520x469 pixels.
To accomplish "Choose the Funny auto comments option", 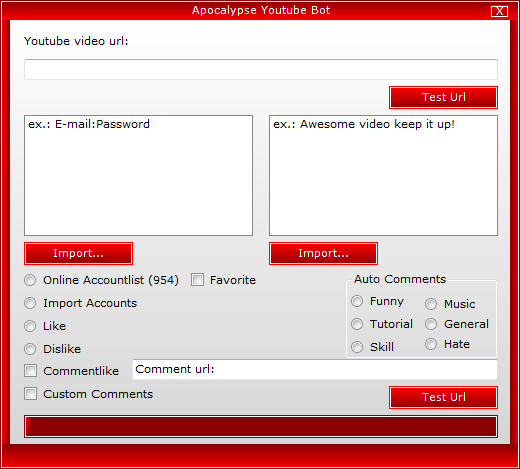I will pos(357,301).
